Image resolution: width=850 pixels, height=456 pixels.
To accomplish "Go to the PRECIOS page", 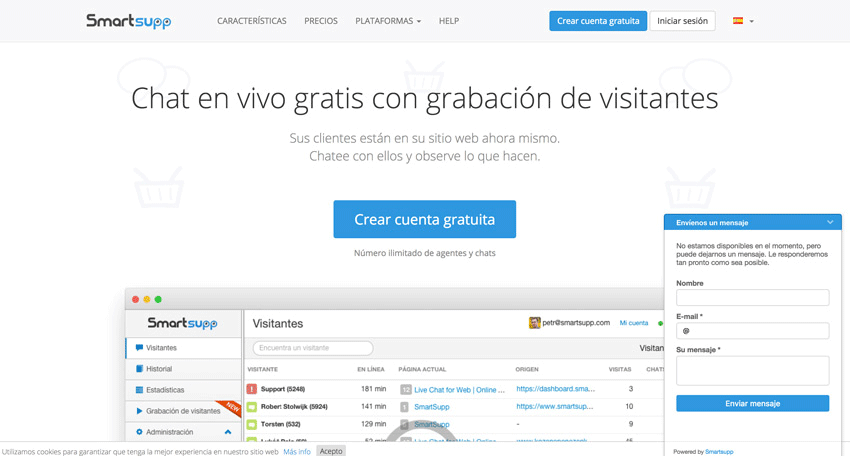I will 321,21.
